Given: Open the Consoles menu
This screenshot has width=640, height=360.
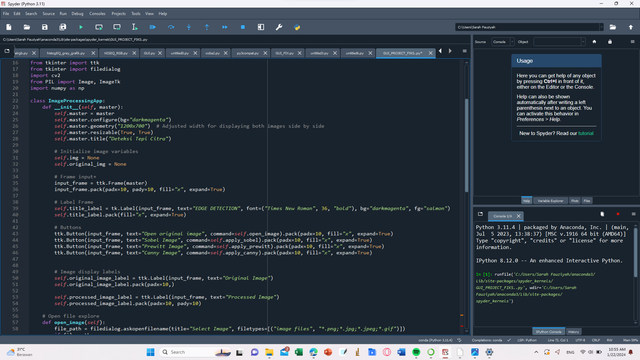Looking at the screenshot, I should pos(97,13).
